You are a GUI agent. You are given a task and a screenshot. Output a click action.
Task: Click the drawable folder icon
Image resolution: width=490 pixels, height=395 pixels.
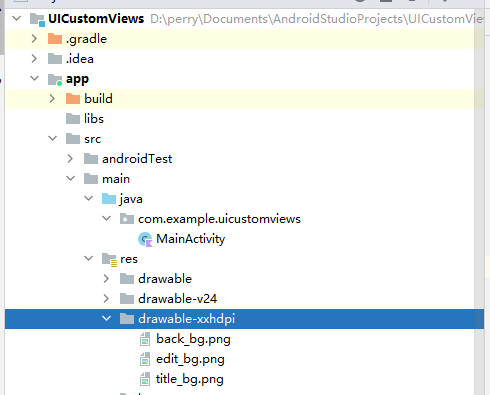[x=127, y=279]
